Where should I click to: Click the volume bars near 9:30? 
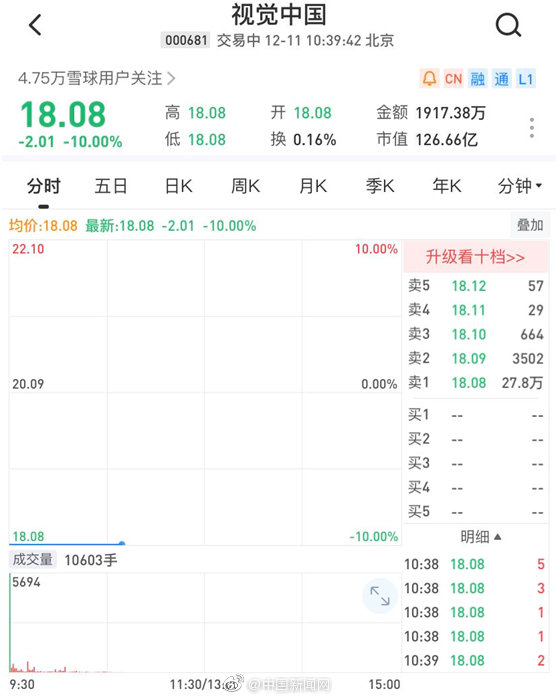point(39,667)
